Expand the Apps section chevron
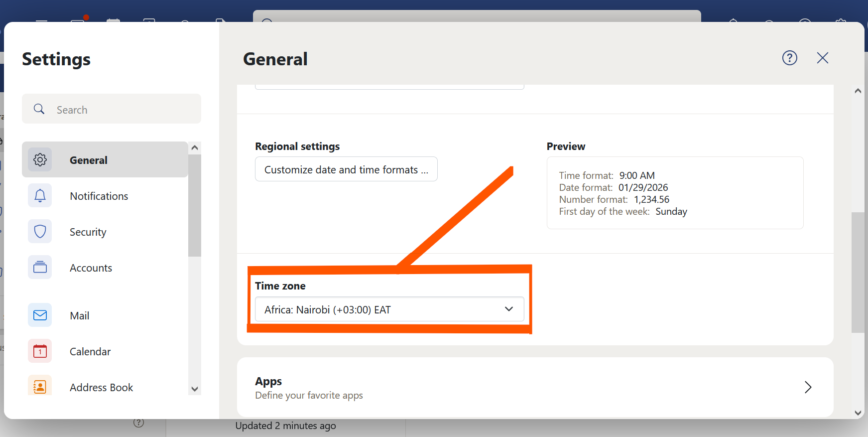This screenshot has height=437, width=868. coord(808,387)
